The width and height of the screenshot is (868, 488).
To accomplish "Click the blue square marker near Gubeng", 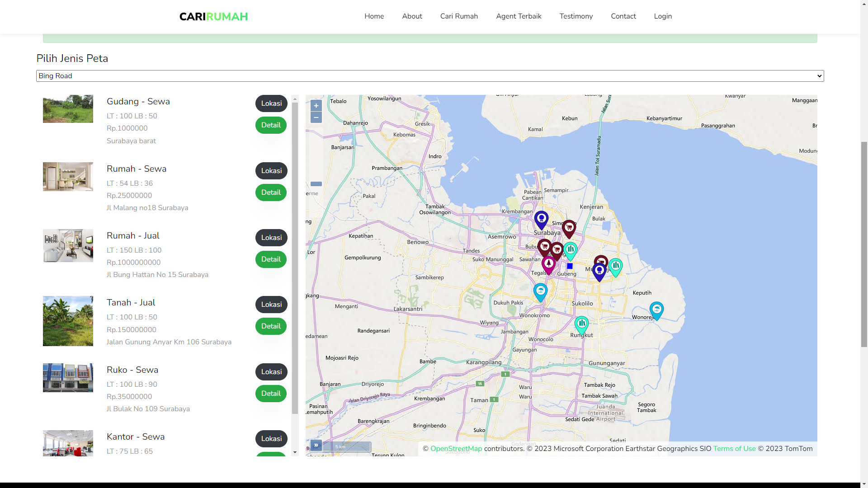I will pos(570,266).
